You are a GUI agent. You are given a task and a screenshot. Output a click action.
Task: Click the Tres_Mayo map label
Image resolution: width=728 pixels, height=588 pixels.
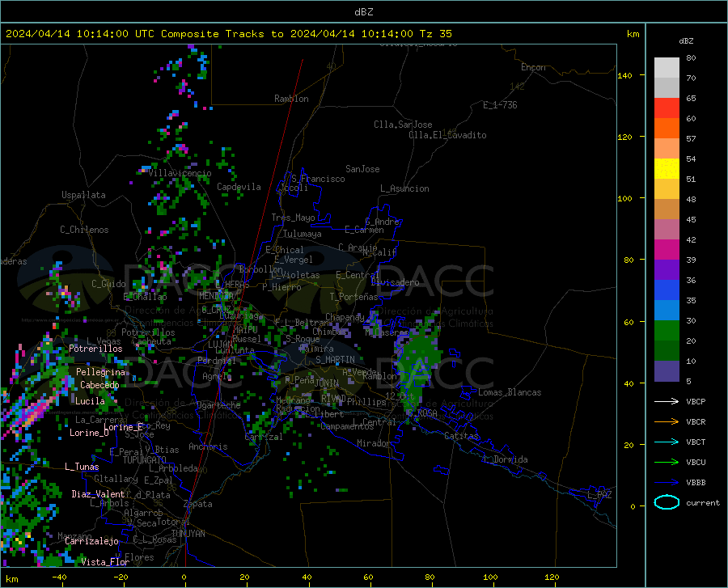pyautogui.click(x=293, y=218)
